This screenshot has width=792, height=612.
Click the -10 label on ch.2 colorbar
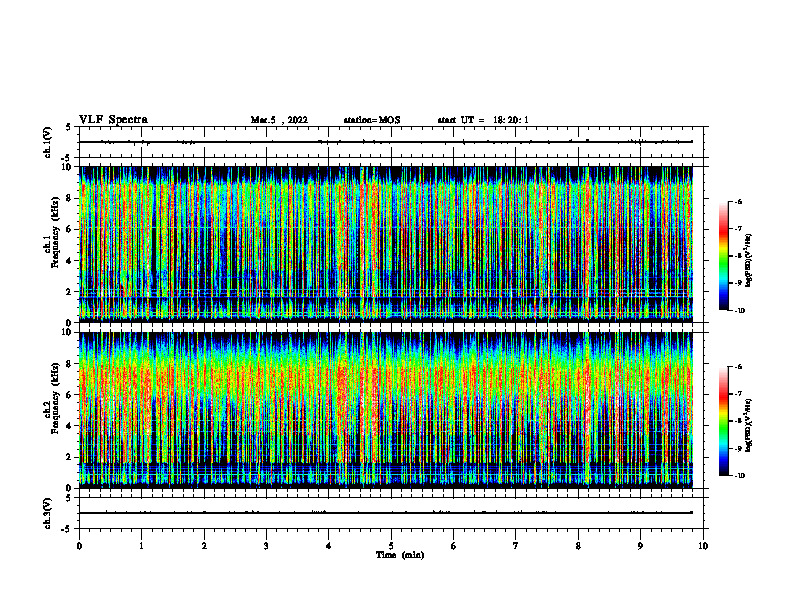tap(739, 476)
